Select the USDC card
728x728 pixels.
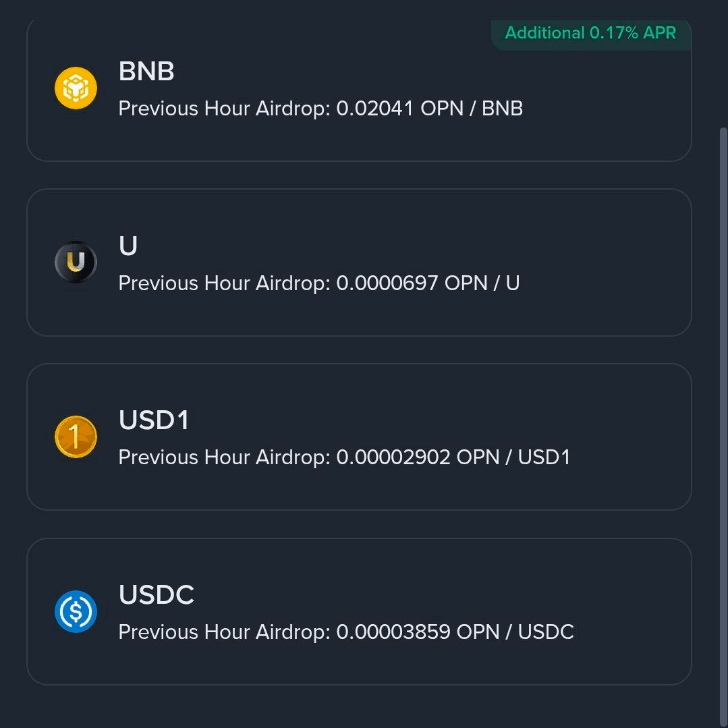(359, 611)
